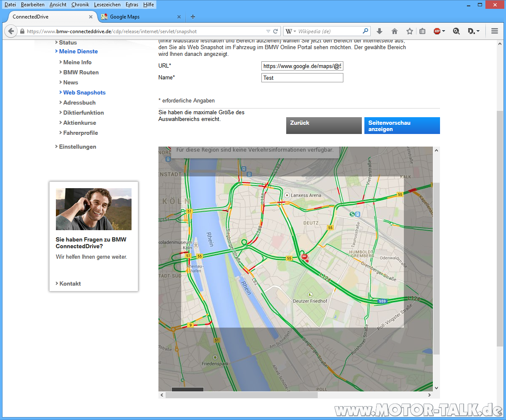
Task: Click the Zurück button
Action: pos(324,126)
